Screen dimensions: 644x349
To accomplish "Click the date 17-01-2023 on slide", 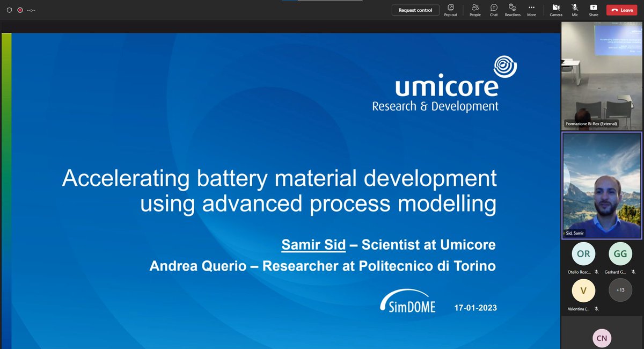I will [x=475, y=308].
